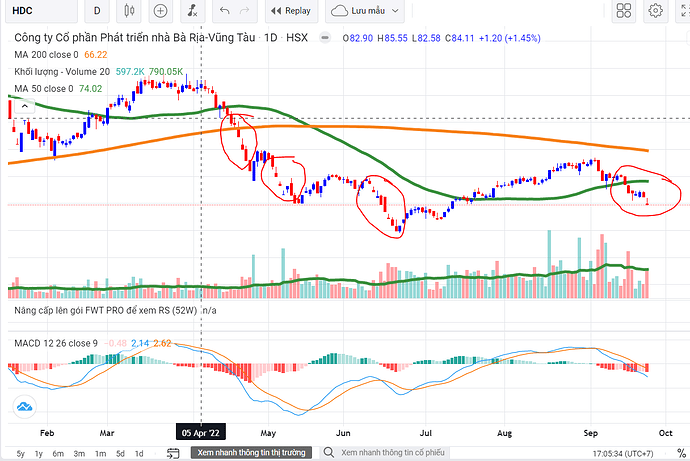The width and height of the screenshot is (690, 461).
Task: Open the indicators fx menu
Action: click(192, 11)
